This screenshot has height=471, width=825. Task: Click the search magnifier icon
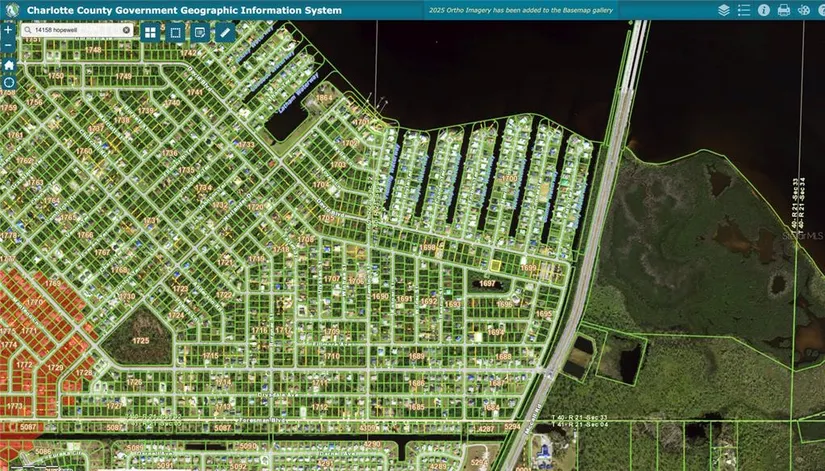click(27, 30)
